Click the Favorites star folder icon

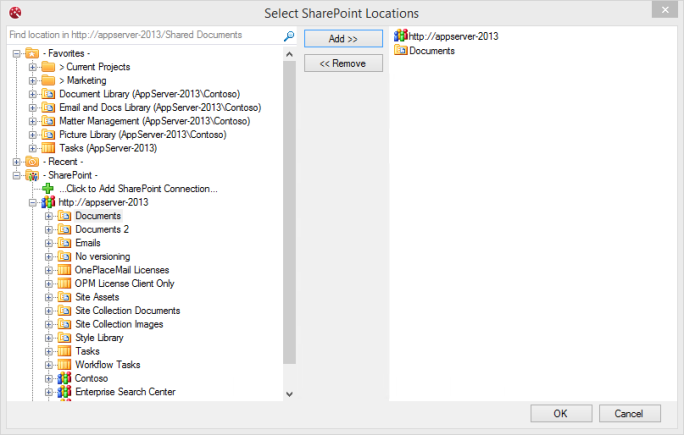(32, 52)
